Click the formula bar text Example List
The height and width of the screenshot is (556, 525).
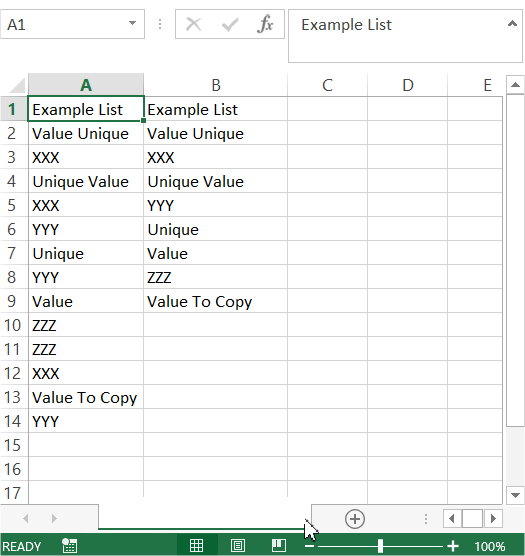click(x=346, y=25)
